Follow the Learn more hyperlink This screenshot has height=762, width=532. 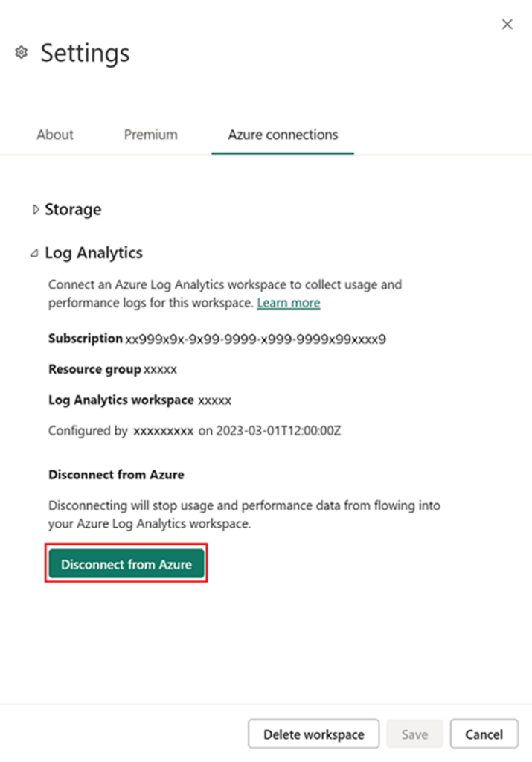288,303
